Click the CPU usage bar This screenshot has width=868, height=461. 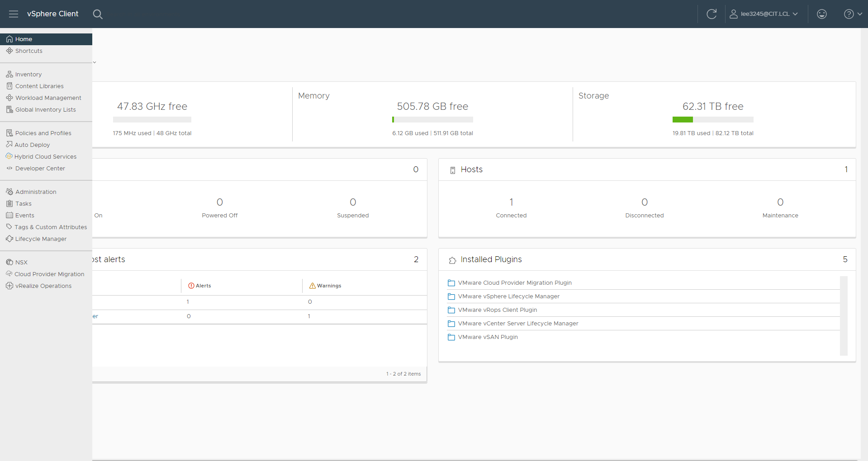click(152, 120)
